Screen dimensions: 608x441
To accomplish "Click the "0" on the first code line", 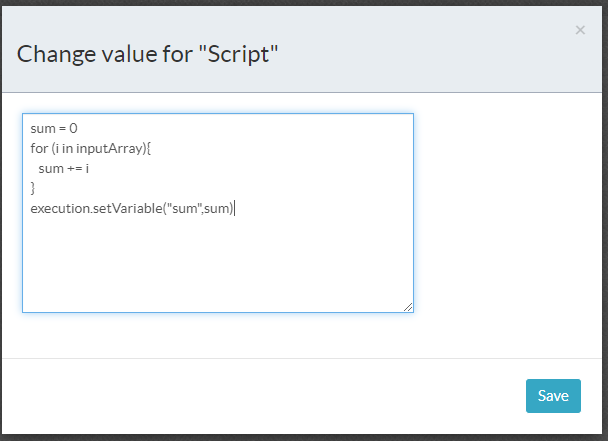I will click(x=73, y=128).
